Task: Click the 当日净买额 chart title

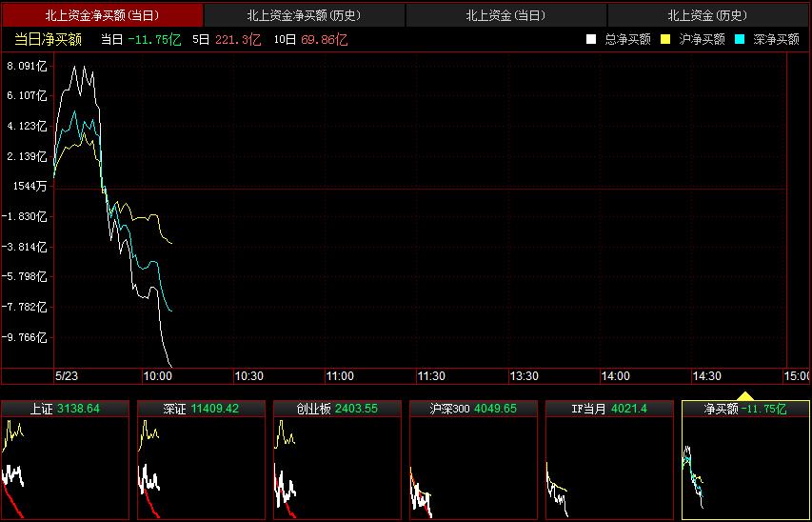Action: [x=49, y=40]
